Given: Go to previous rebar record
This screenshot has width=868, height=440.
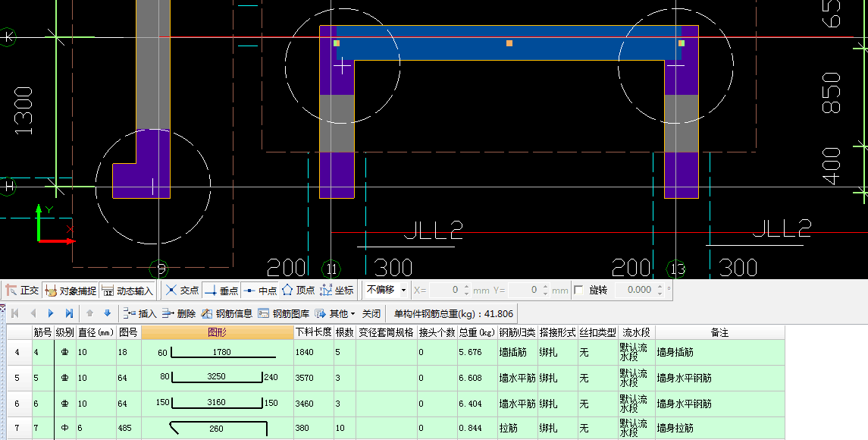Looking at the screenshot, I should click(33, 313).
